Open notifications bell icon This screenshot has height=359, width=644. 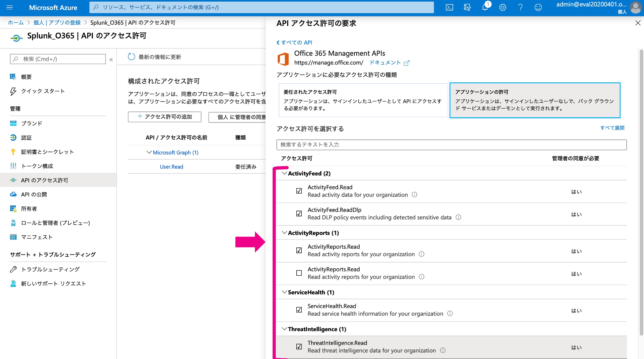pyautogui.click(x=485, y=7)
